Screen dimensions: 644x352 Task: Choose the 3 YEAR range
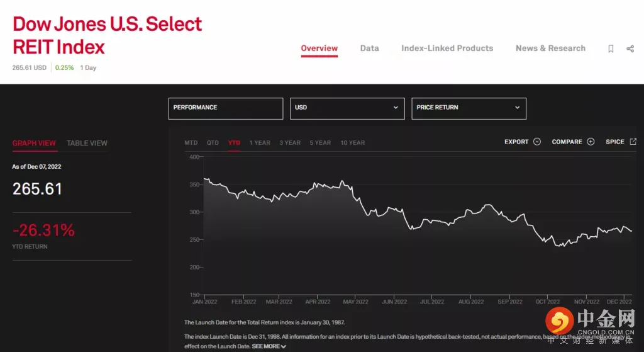pyautogui.click(x=290, y=143)
